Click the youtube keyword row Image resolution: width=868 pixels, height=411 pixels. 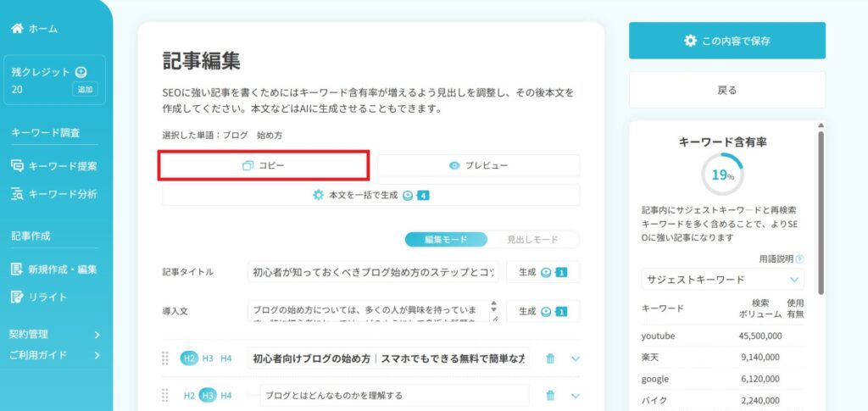pos(722,336)
